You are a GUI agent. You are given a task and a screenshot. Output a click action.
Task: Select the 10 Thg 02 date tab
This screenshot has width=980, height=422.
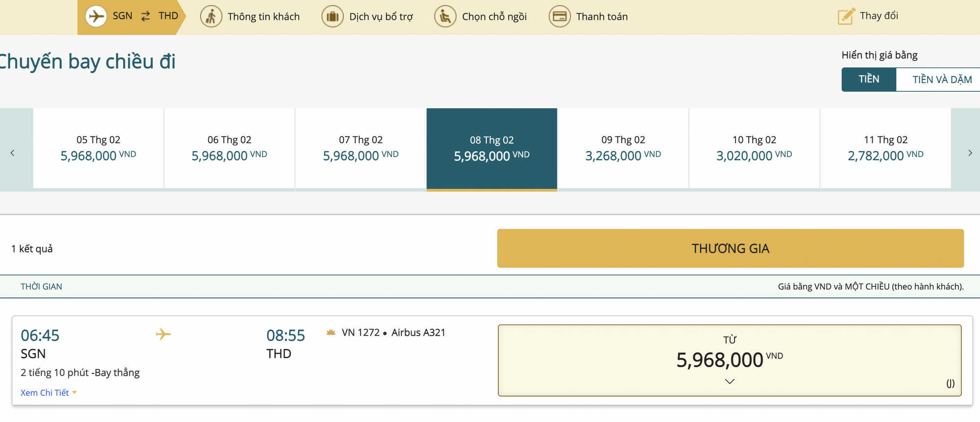tap(754, 148)
